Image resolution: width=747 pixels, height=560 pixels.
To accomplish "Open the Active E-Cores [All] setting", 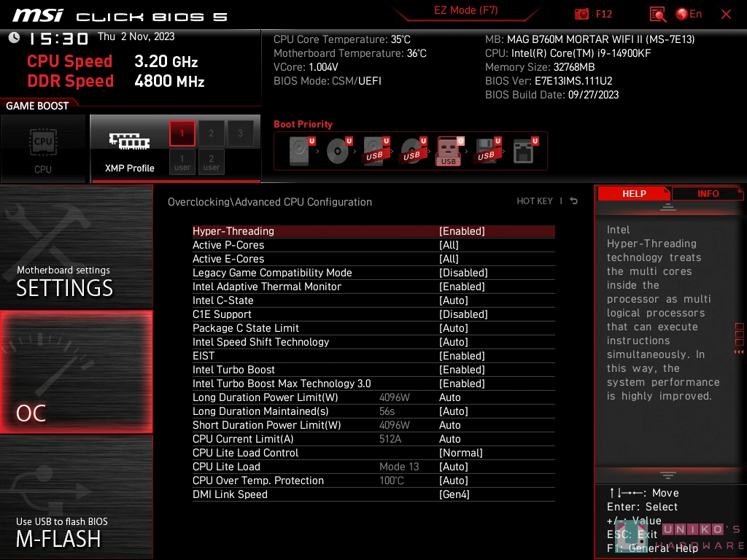I will point(449,259).
